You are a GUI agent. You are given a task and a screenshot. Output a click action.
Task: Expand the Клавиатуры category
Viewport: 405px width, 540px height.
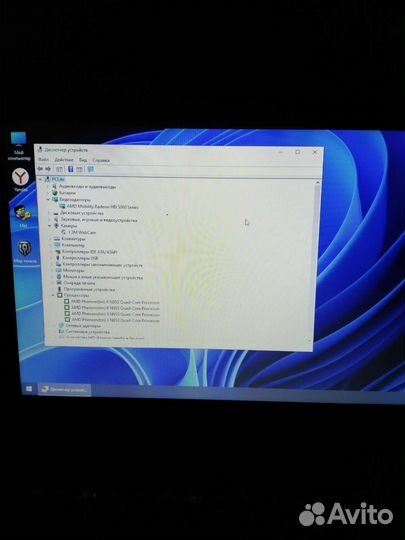click(50, 239)
